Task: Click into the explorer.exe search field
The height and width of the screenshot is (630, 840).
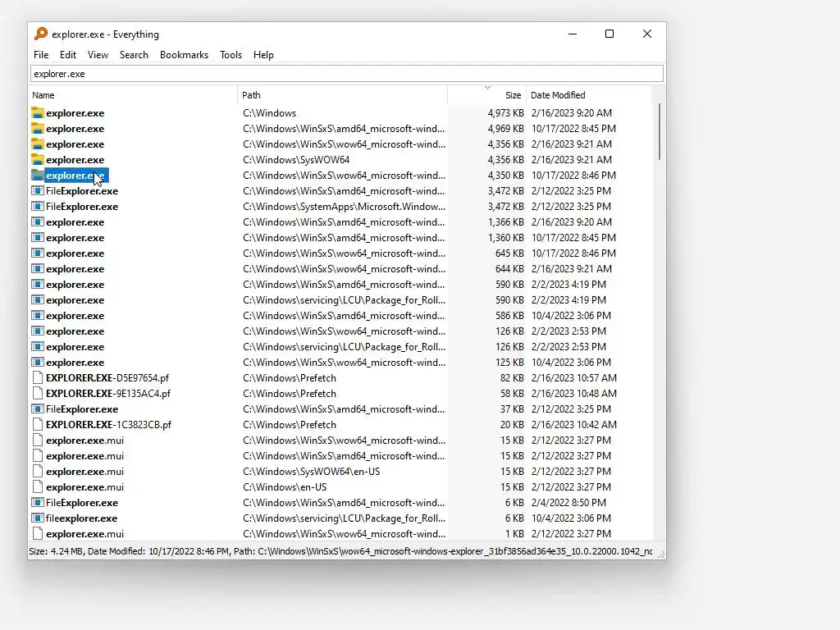Action: [347, 74]
